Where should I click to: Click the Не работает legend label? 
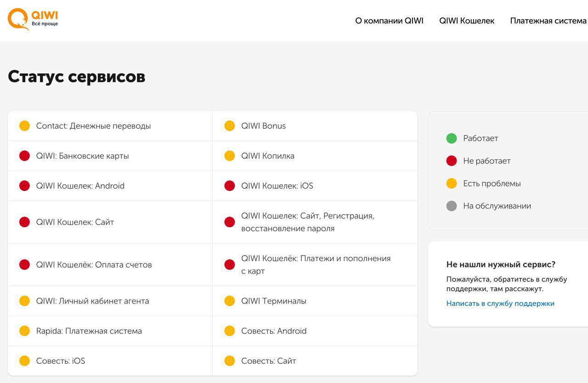pyautogui.click(x=487, y=161)
